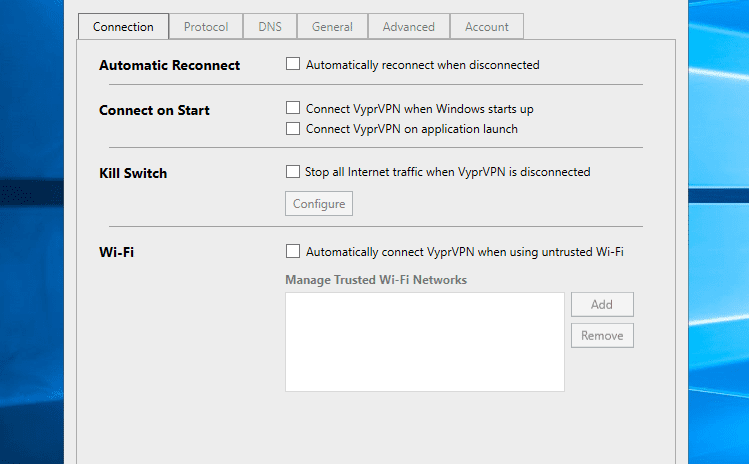
Task: Enable auto-connect on untrusted Wi-Fi
Action: coord(293,251)
